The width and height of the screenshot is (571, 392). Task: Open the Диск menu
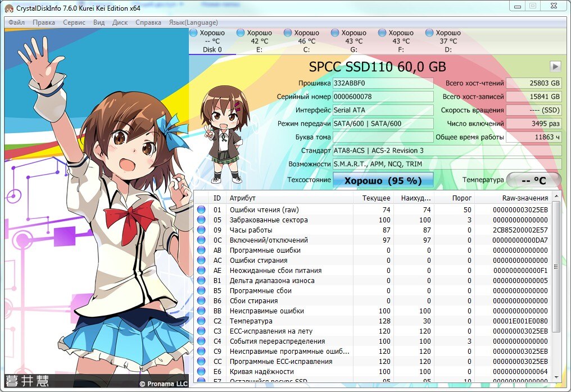click(x=120, y=22)
